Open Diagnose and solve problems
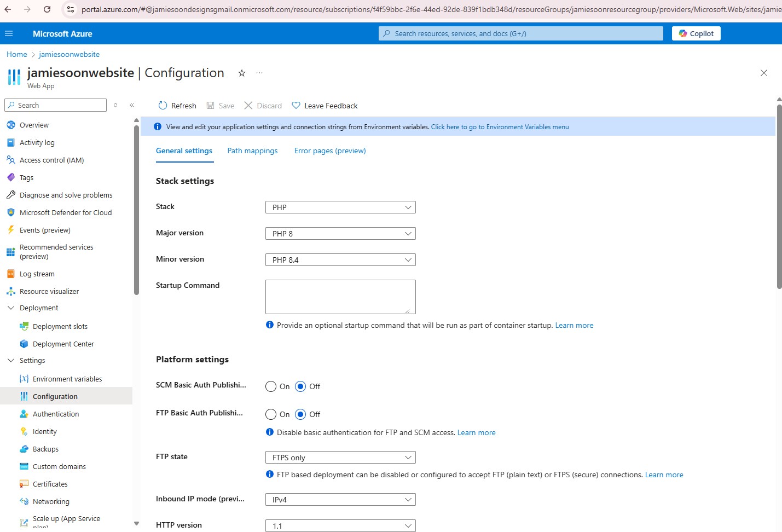Image resolution: width=782 pixels, height=532 pixels. pos(66,195)
